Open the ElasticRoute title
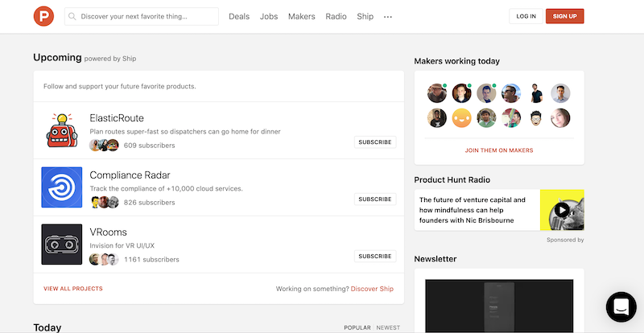This screenshot has width=644, height=333. 117,118
